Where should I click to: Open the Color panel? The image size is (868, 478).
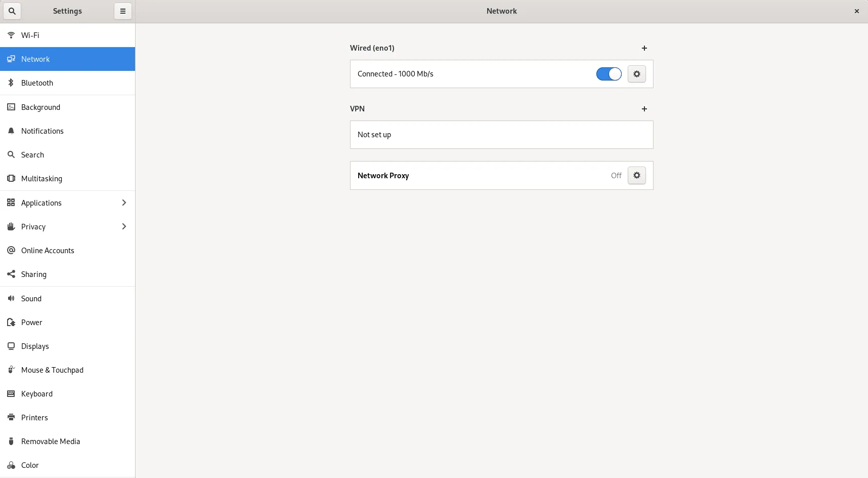[68, 465]
